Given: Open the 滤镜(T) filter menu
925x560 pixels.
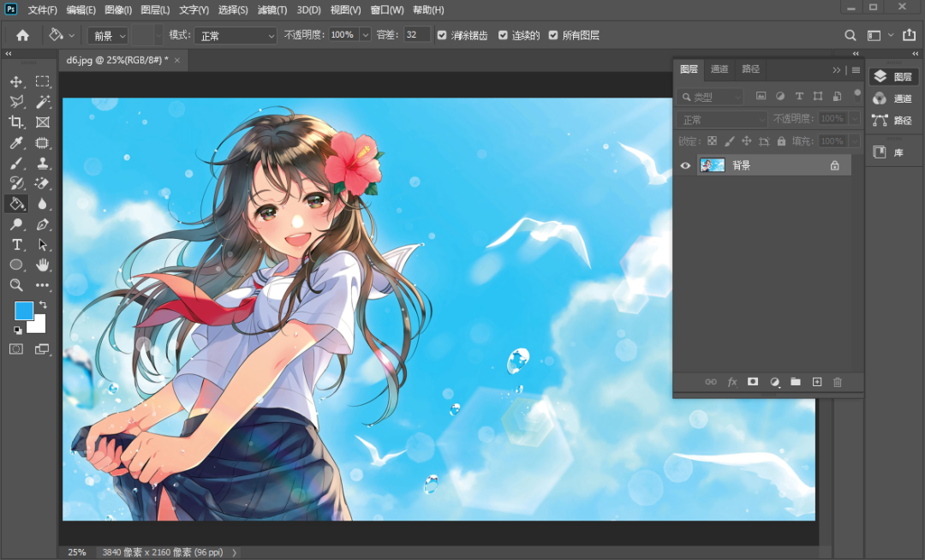Looking at the screenshot, I should click(x=272, y=10).
